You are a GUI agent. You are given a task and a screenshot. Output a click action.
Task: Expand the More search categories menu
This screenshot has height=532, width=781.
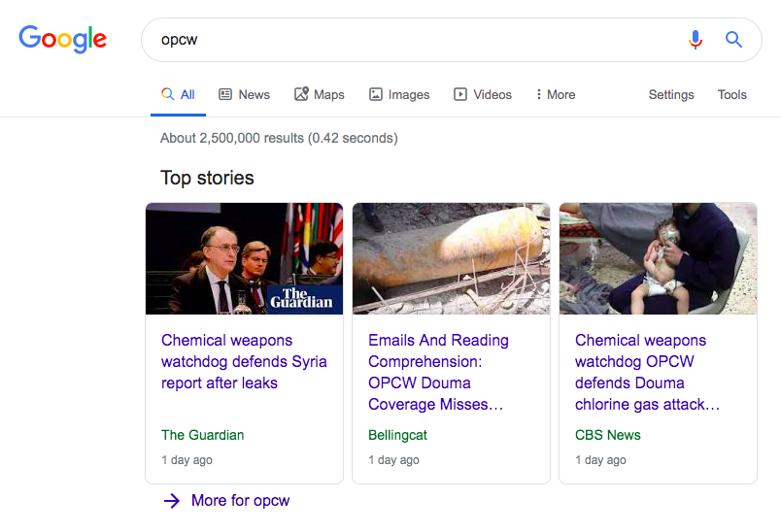pos(556,94)
